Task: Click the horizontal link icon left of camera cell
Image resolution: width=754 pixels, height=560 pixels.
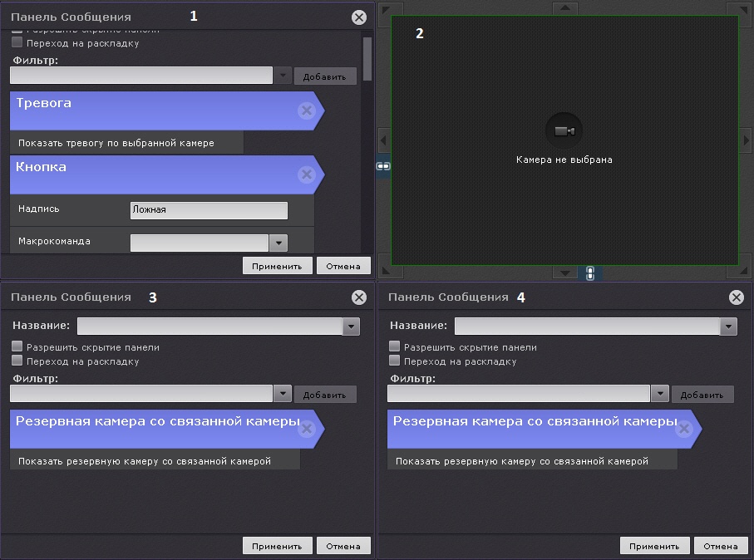Action: [x=383, y=166]
